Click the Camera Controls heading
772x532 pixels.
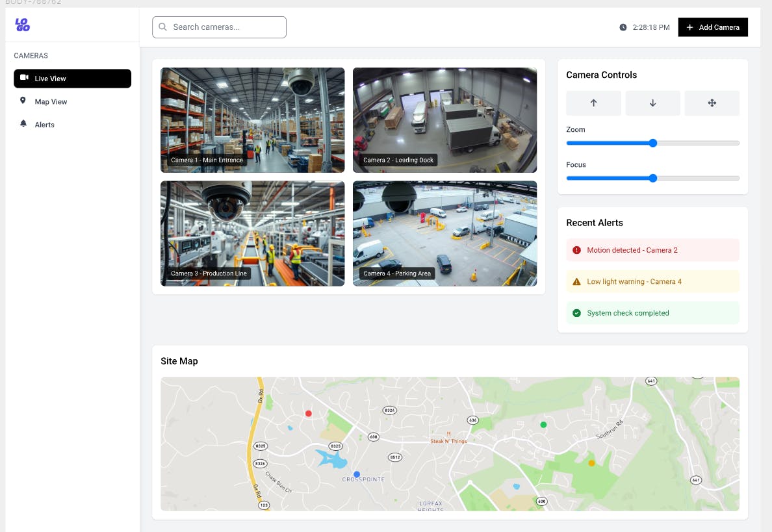pyautogui.click(x=601, y=75)
